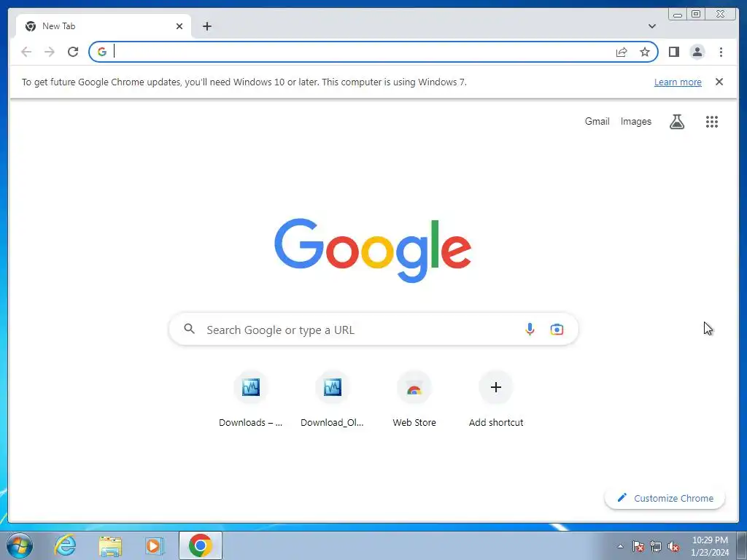Open the side panel
The image size is (747, 560).
point(673,52)
